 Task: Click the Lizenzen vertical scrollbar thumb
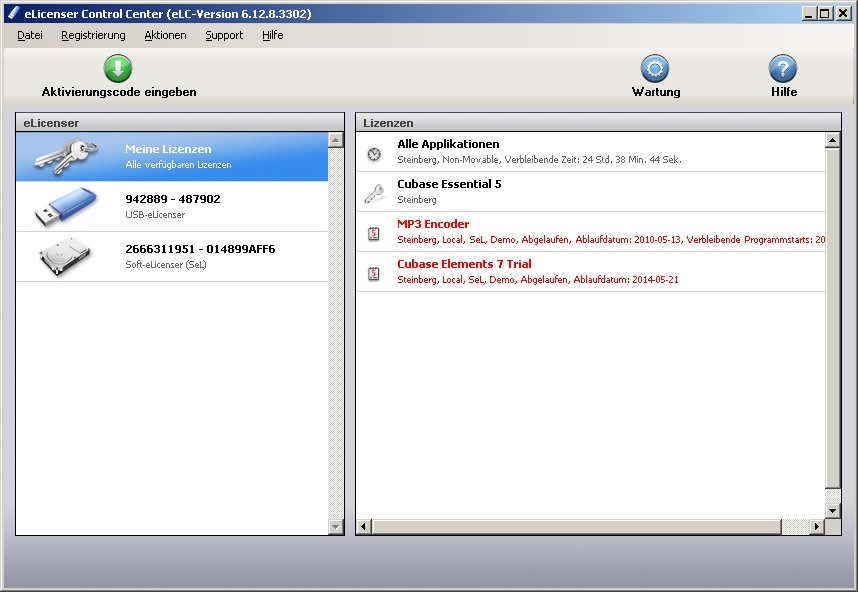(832, 318)
